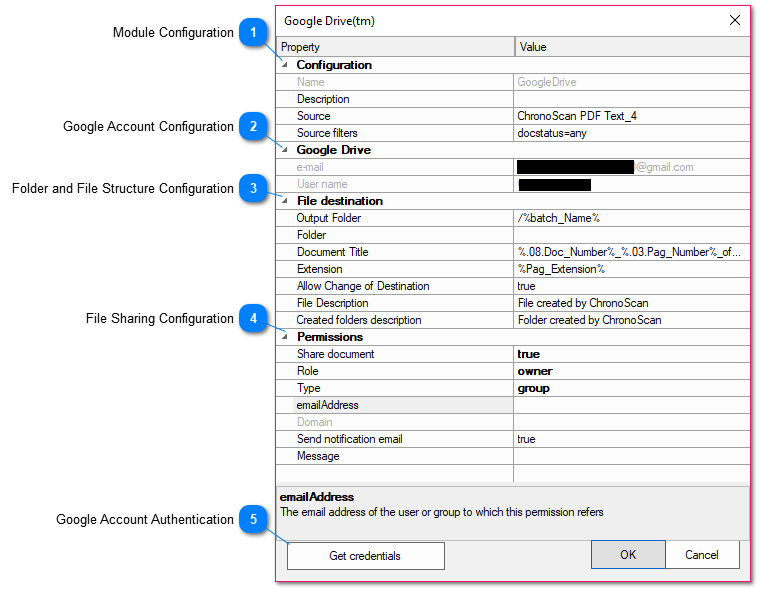Edit the Description value field
Image resolution: width=761 pixels, height=591 pixels.
pos(631,99)
